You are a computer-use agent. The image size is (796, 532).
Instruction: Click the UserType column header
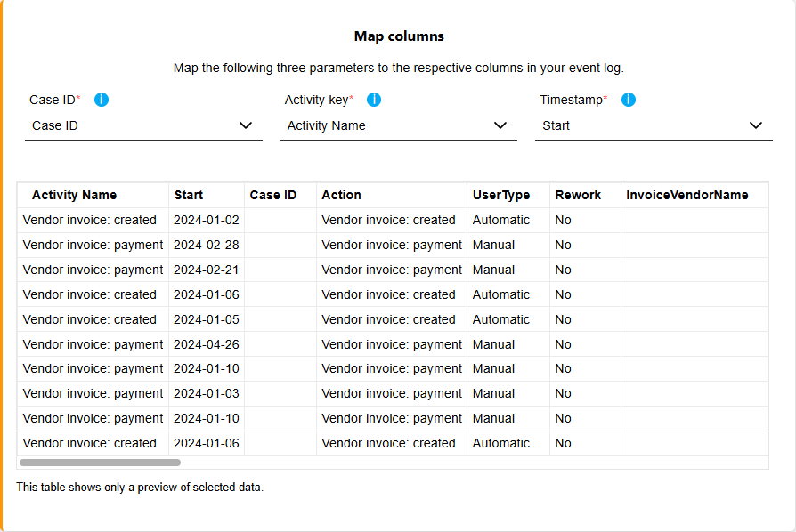(x=501, y=195)
